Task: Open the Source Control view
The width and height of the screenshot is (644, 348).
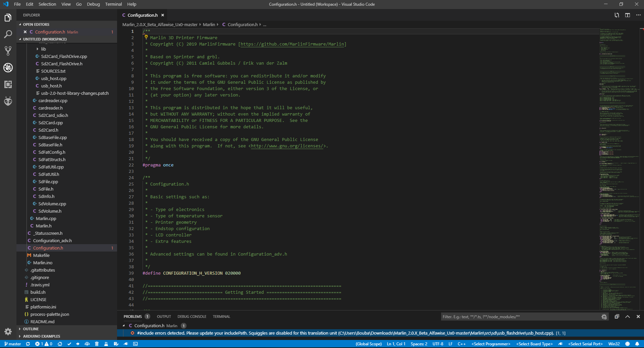Action: pos(8,51)
